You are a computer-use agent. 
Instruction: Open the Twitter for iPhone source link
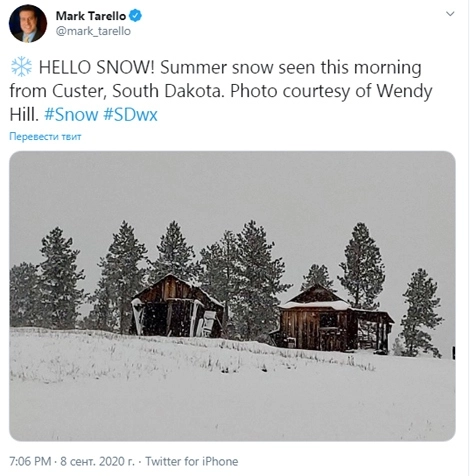[191, 461]
